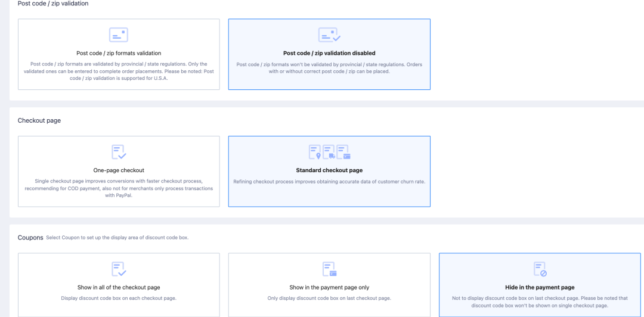
Task: Choose the Standard checkout page option
Action: coord(329,171)
